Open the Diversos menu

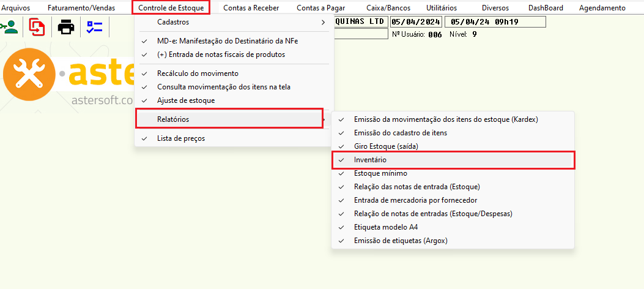point(495,8)
